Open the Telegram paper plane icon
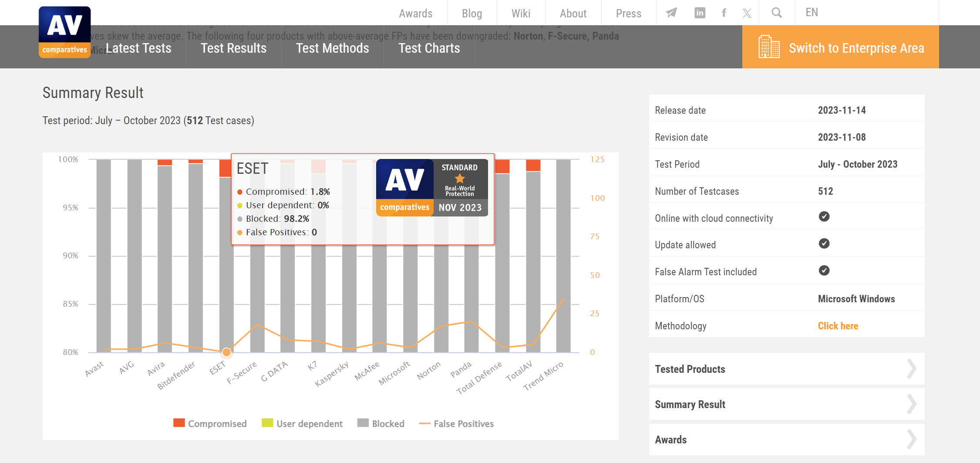Screen dimensions: 980x463 click(671, 13)
